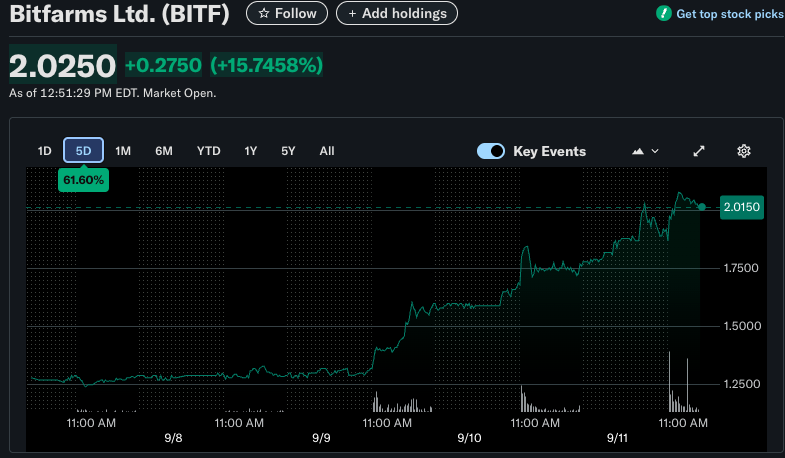Click the (+15.7458%) percent change

(x=266, y=65)
